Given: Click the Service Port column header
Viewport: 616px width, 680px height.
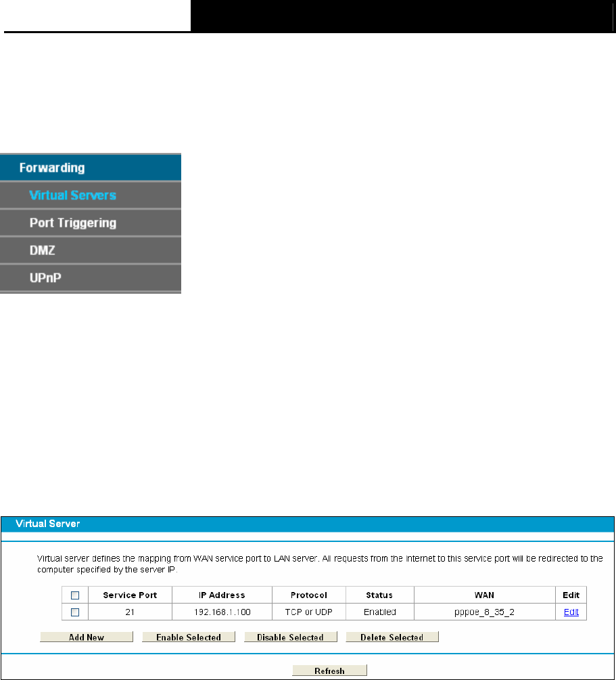Looking at the screenshot, I should (130, 595).
